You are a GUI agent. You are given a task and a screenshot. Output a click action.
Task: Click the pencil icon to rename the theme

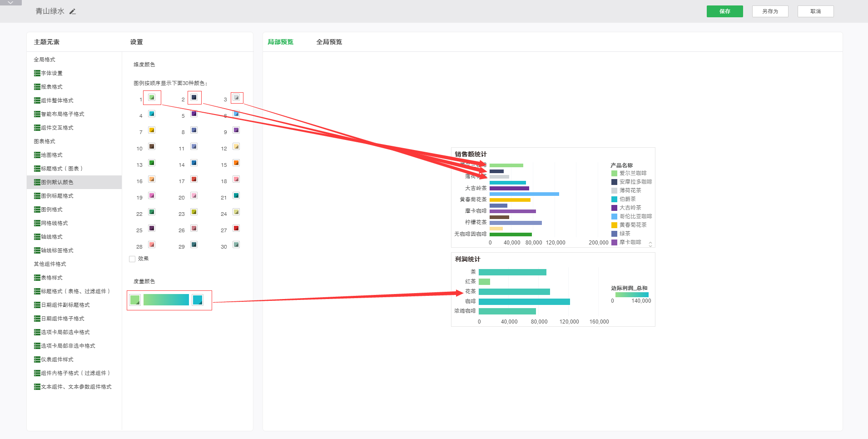tap(73, 11)
